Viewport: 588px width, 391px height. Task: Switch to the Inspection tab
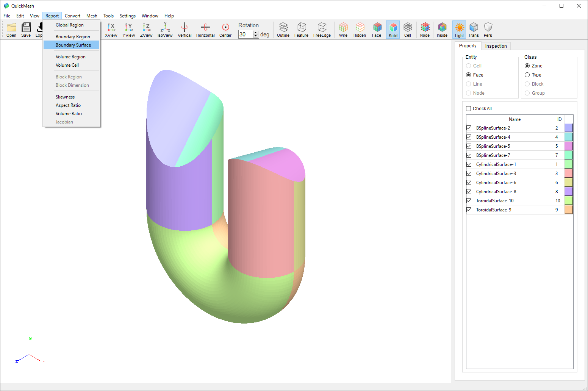(496, 46)
